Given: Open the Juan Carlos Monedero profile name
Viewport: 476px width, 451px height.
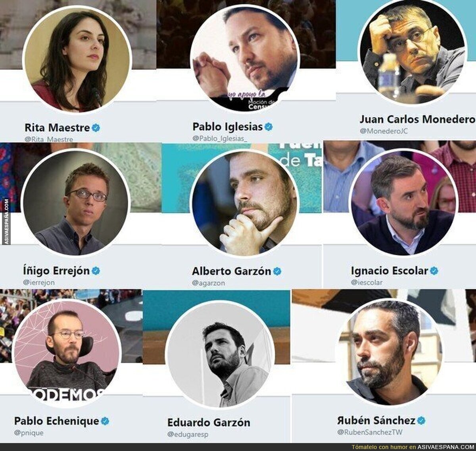Looking at the screenshot, I should coord(417,119).
